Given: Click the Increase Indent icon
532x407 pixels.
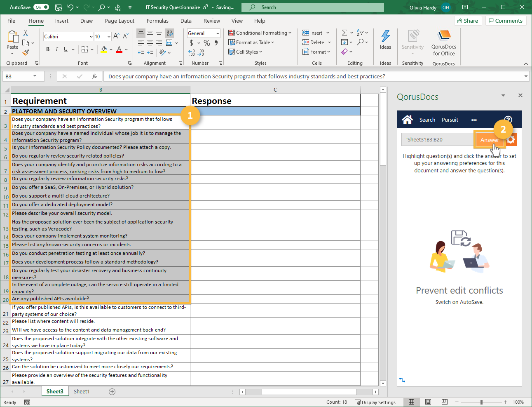Looking at the screenshot, I should (x=150, y=52).
